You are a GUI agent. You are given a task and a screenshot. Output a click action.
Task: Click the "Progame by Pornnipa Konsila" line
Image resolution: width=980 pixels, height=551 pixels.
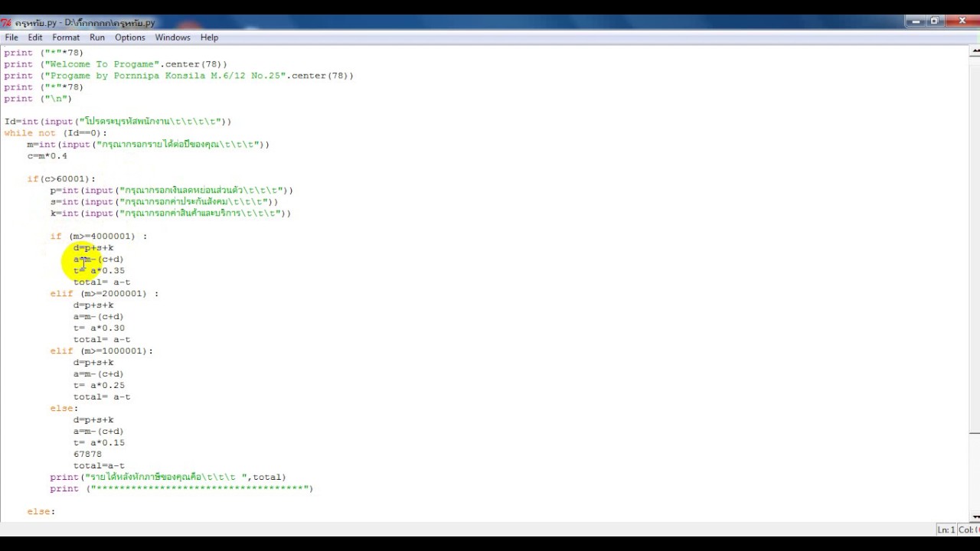pyautogui.click(x=178, y=76)
